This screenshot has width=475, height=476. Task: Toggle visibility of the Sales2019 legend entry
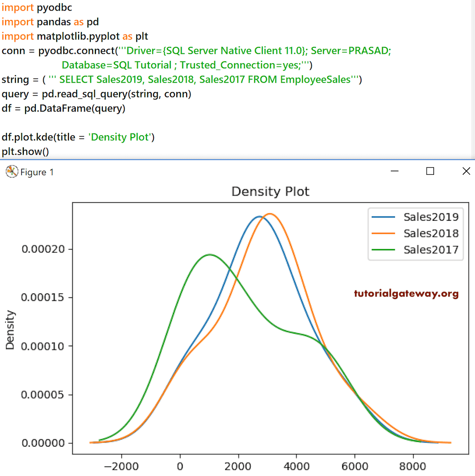point(430,217)
